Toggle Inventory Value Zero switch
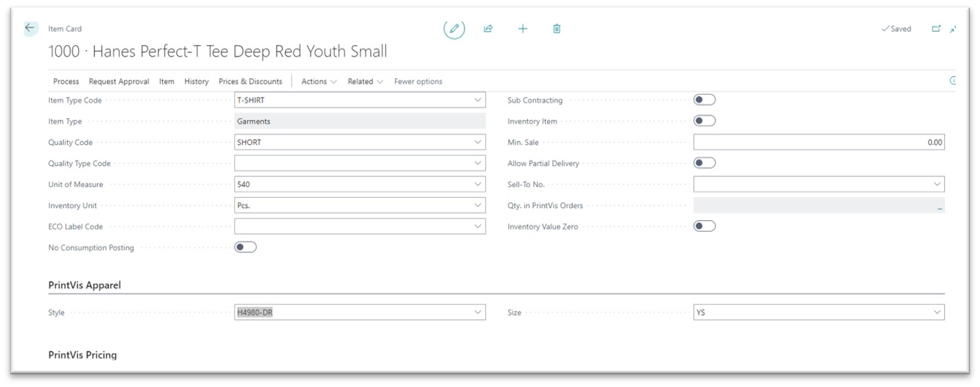 (x=705, y=226)
